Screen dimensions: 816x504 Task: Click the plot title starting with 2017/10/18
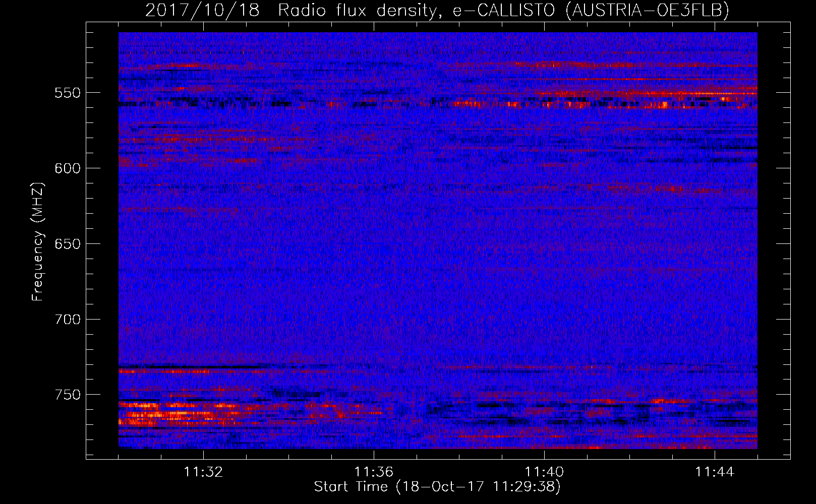(x=437, y=10)
